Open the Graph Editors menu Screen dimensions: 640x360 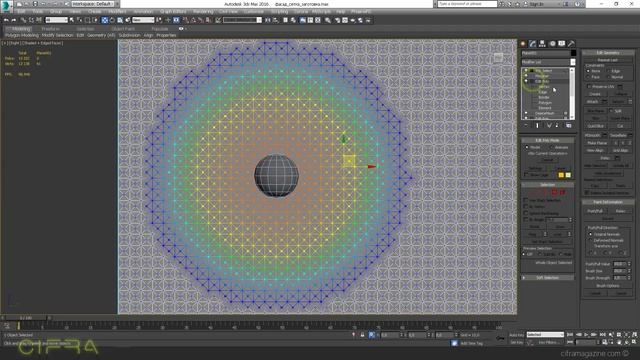point(173,12)
